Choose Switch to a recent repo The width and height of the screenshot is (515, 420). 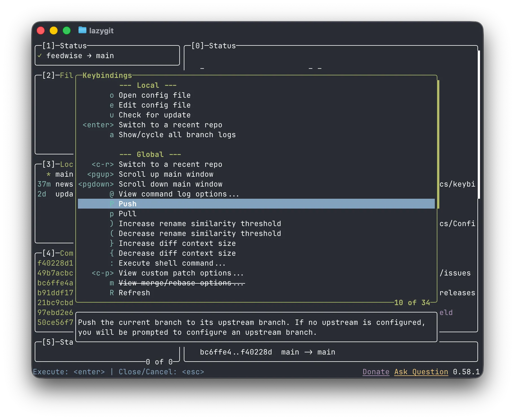coord(170,125)
